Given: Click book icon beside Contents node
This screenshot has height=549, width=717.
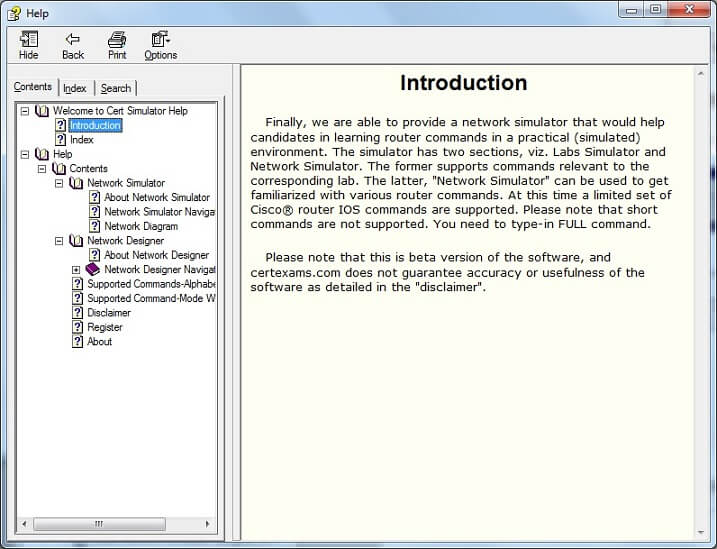Looking at the screenshot, I should (x=59, y=169).
